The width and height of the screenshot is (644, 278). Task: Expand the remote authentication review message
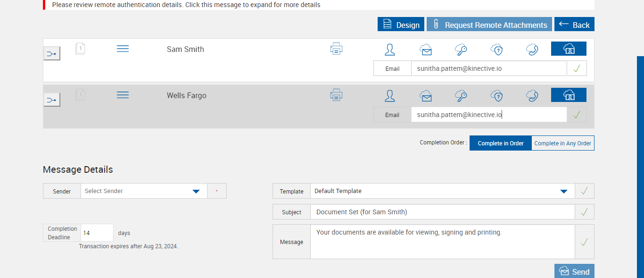186,5
